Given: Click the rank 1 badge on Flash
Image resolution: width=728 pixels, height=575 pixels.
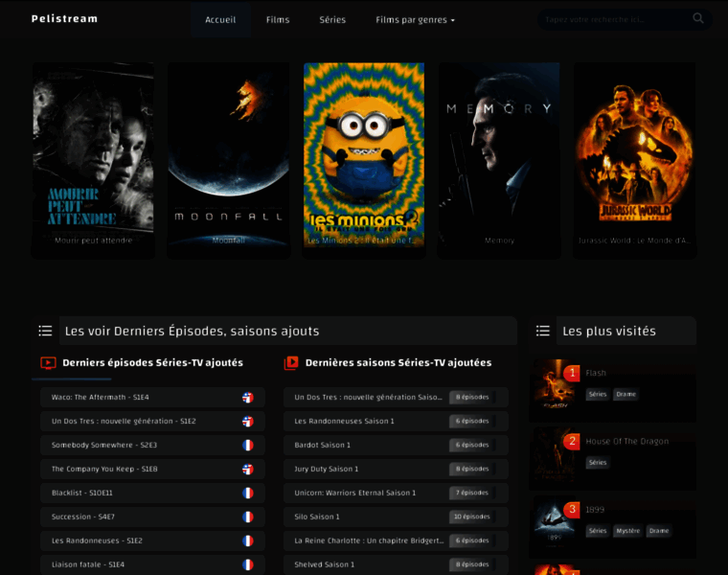Looking at the screenshot, I should [572, 373].
